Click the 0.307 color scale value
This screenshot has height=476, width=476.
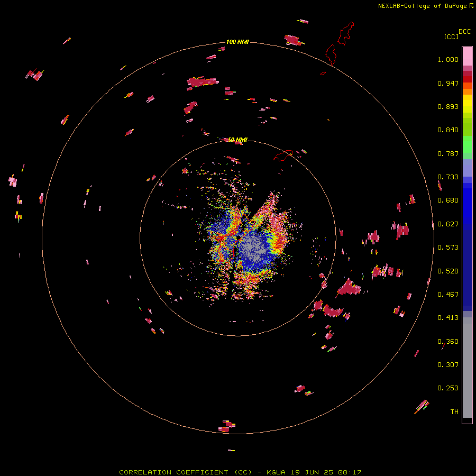point(448,364)
